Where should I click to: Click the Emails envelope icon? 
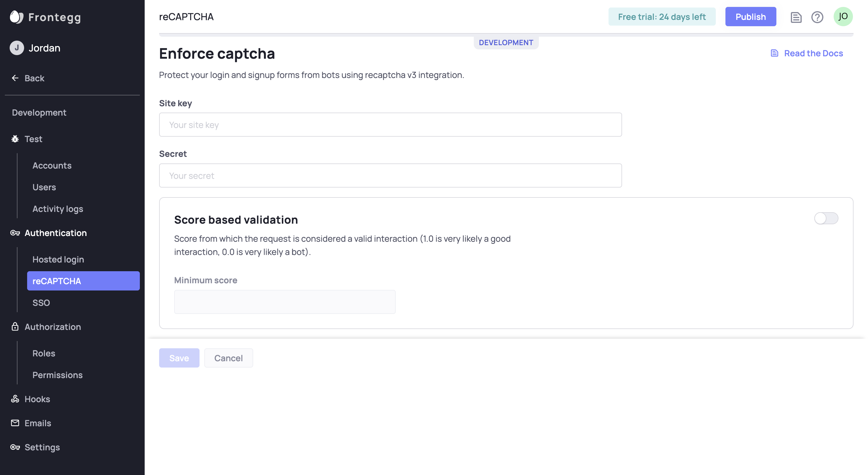(15, 423)
